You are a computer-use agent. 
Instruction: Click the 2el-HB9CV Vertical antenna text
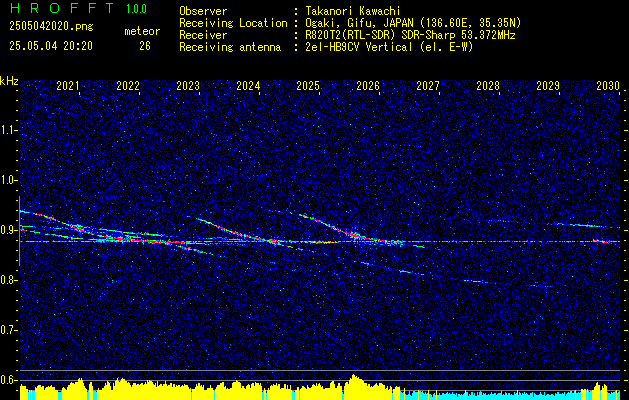pos(388,47)
